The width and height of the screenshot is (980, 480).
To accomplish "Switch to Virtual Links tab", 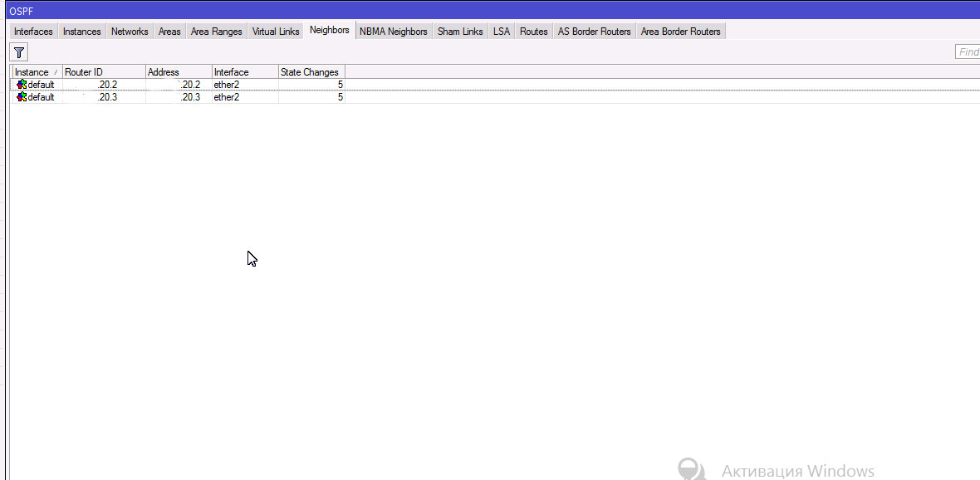I will tap(276, 32).
